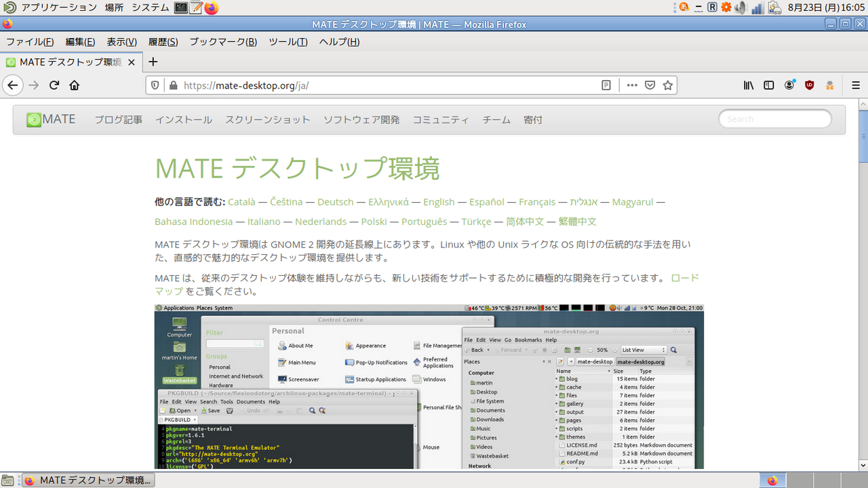Switch language to Français
868x488 pixels.
(537, 202)
